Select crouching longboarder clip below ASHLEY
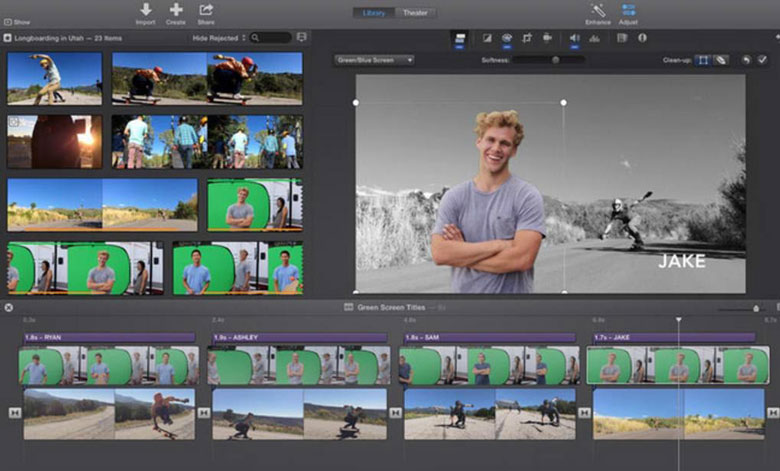This screenshot has width=780, height=471. click(x=299, y=414)
